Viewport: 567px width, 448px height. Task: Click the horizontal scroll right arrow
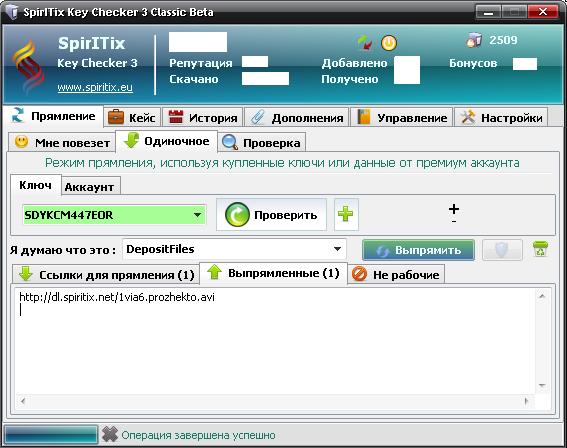click(526, 401)
